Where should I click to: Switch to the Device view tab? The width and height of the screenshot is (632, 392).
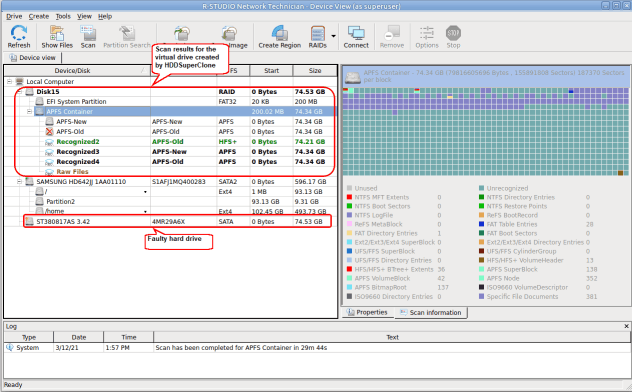pyautogui.click(x=33, y=58)
